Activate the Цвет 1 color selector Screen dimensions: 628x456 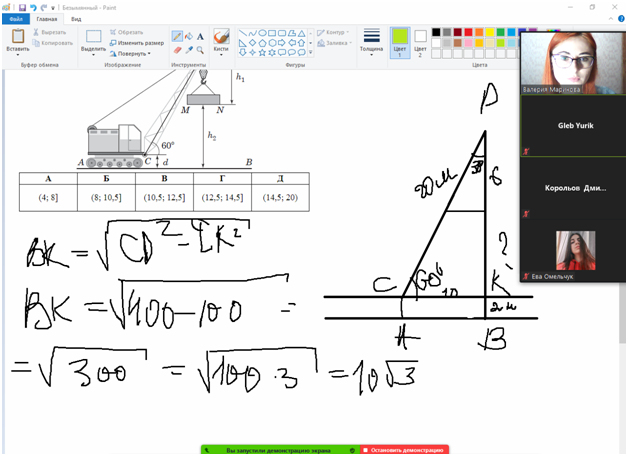pyautogui.click(x=399, y=42)
